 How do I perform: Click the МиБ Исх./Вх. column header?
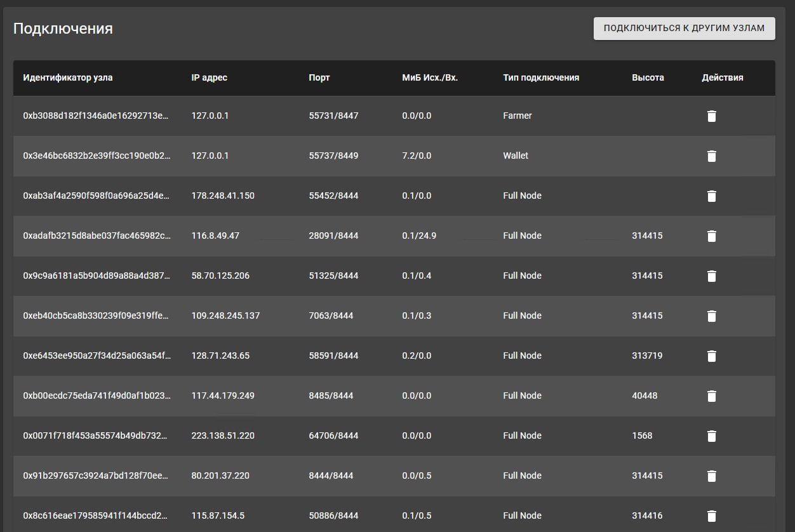(x=430, y=77)
